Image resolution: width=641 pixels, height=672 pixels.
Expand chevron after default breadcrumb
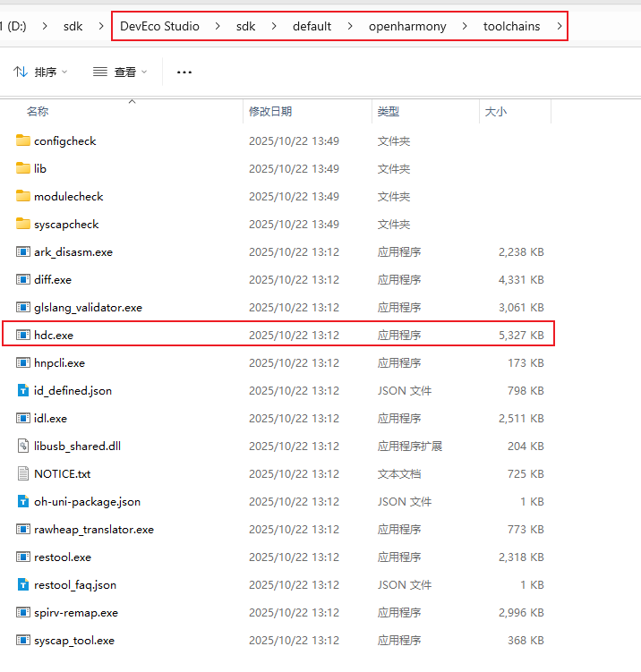coord(350,26)
